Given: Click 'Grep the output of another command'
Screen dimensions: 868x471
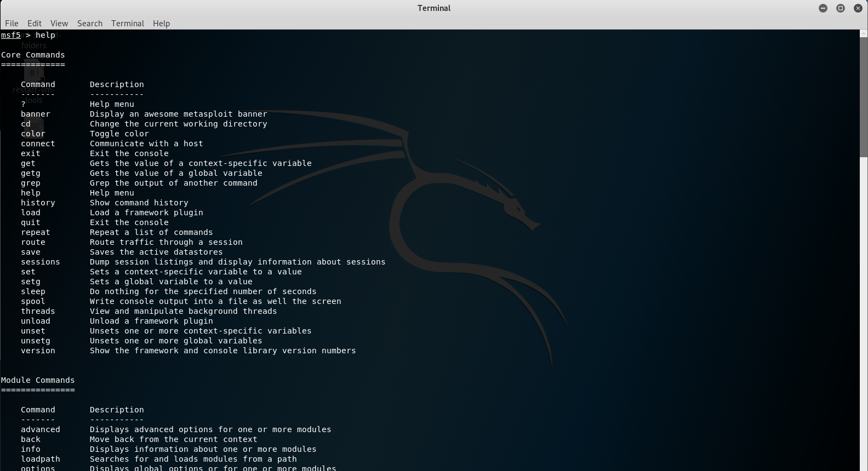Looking at the screenshot, I should pos(174,183).
